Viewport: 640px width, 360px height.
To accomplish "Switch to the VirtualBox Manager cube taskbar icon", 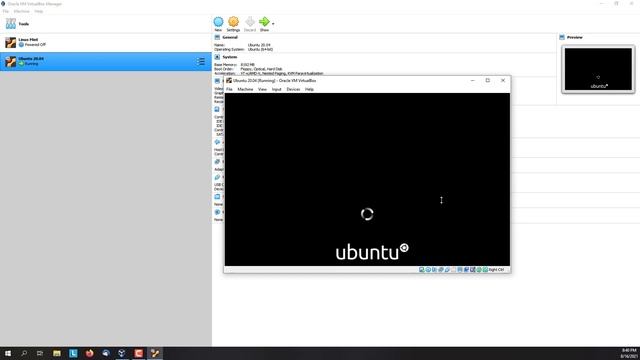I will point(122,353).
